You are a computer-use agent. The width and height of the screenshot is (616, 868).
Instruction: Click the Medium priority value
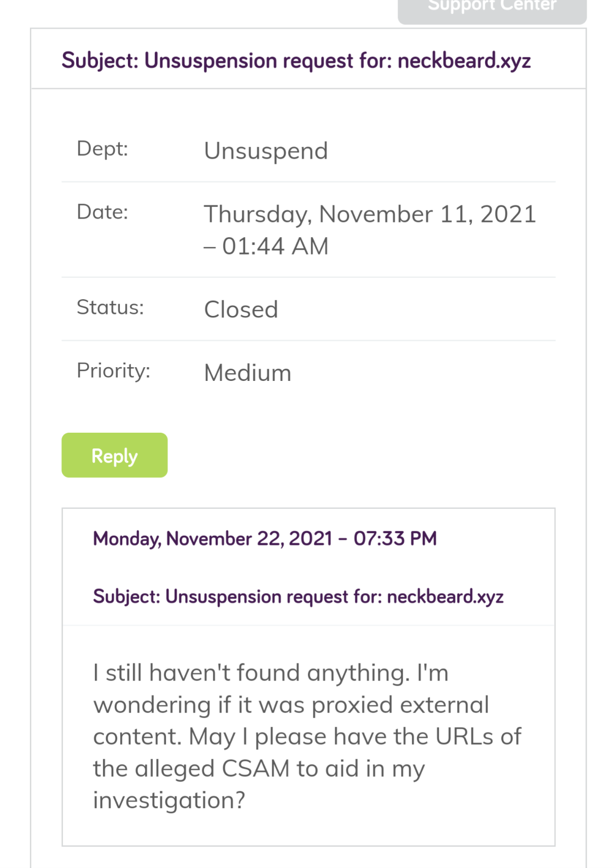point(247,373)
